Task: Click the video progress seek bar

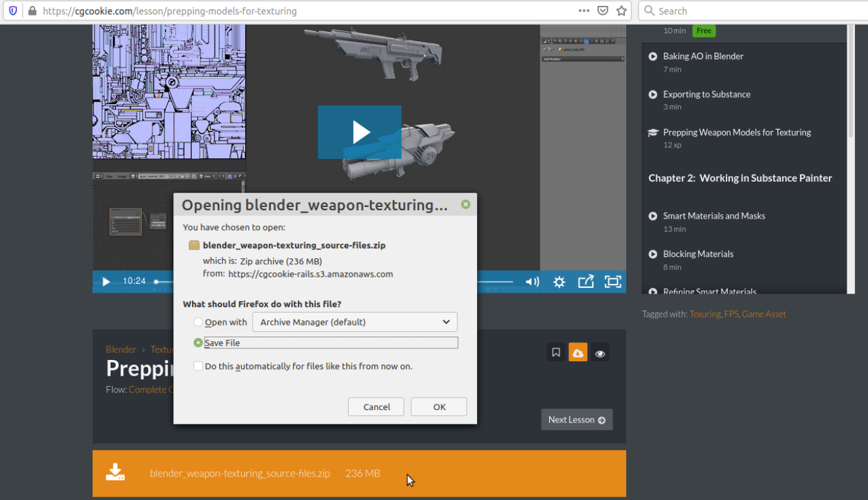Action: pyautogui.click(x=334, y=282)
